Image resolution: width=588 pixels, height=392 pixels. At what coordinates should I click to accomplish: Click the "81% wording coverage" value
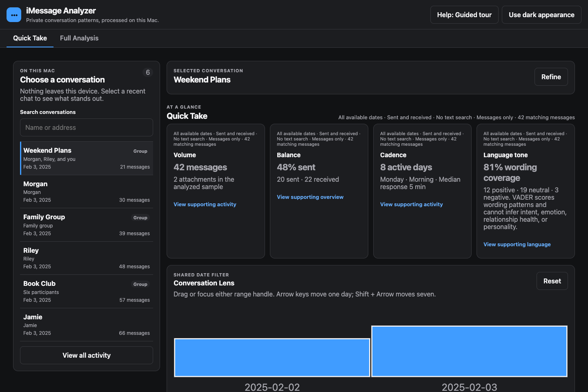tap(510, 173)
